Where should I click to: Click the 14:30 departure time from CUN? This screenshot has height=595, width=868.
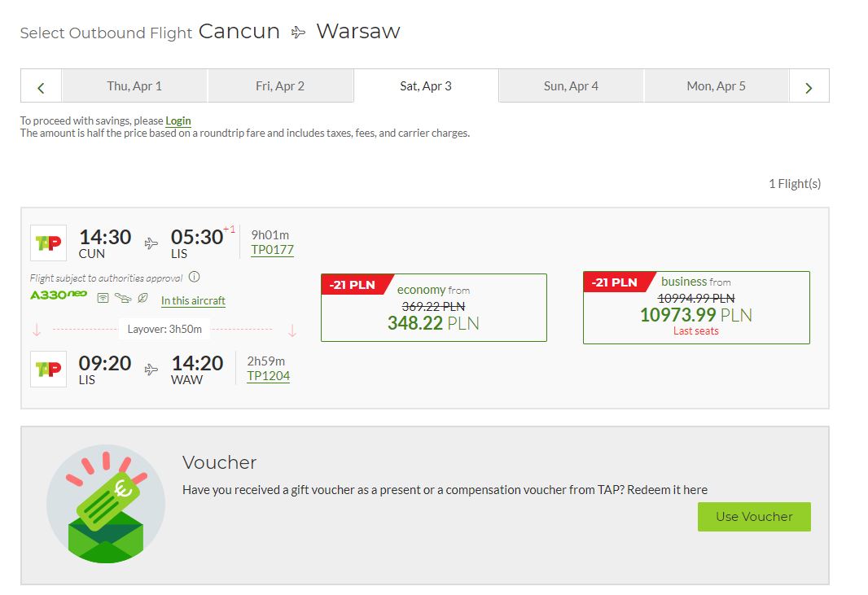(105, 237)
